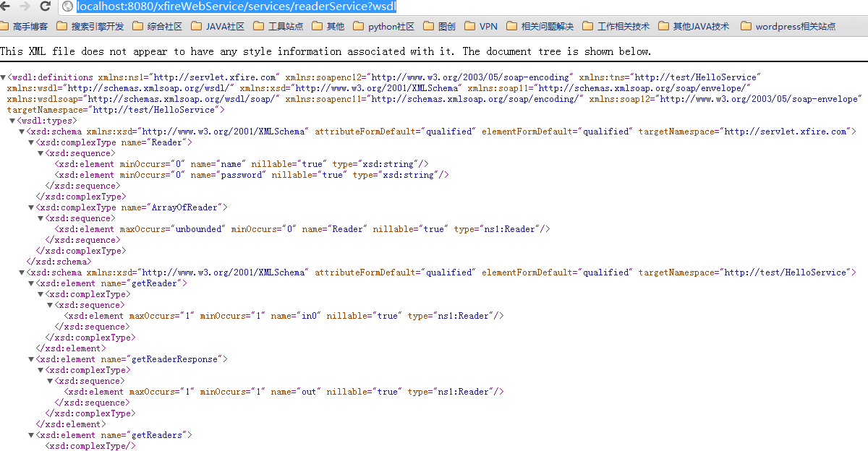Click the browser forward arrow

25,7
